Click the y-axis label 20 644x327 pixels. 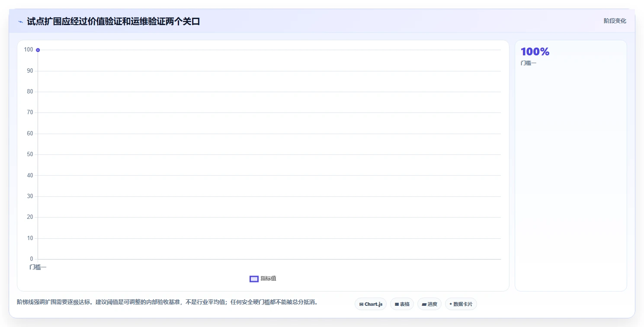click(x=30, y=217)
